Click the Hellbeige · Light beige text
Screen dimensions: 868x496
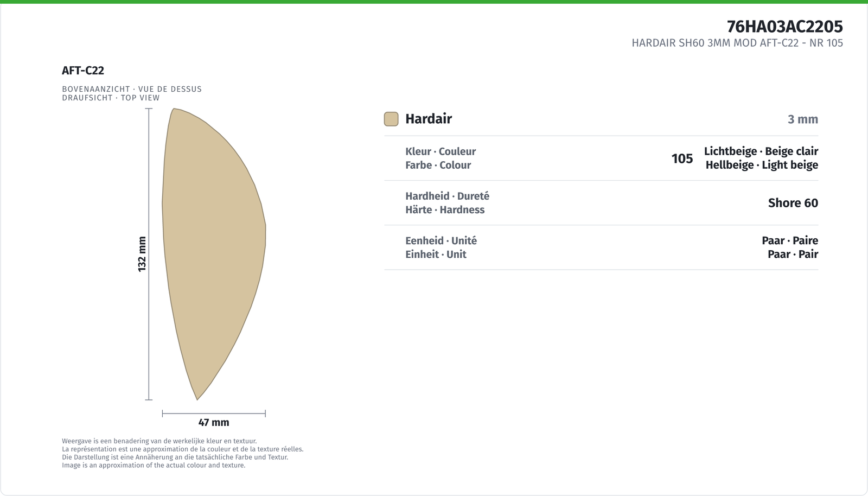click(x=762, y=165)
